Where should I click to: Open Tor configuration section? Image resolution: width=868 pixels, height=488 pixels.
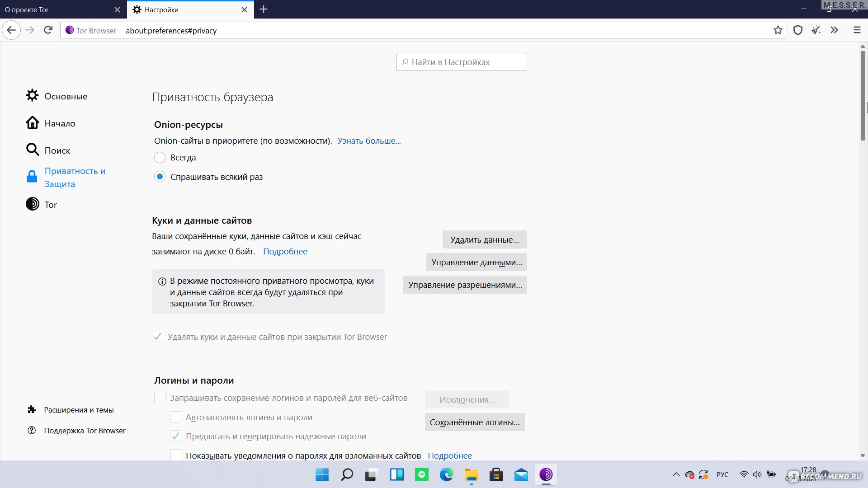[x=51, y=204]
